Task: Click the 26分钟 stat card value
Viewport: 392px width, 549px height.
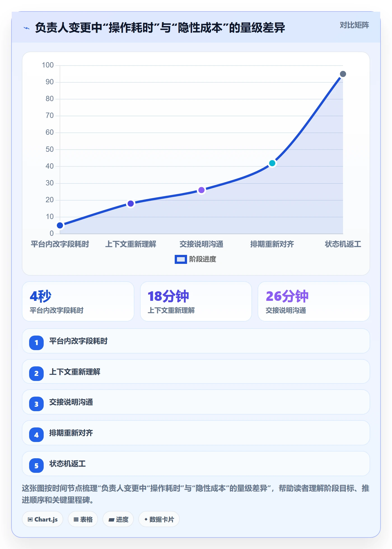Action: click(x=287, y=296)
